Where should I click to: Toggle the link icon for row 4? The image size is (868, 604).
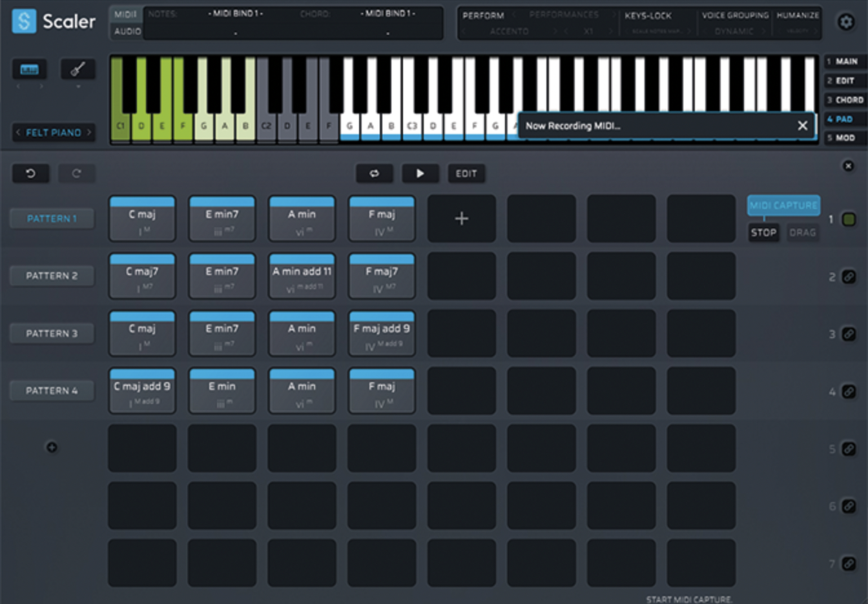(849, 392)
